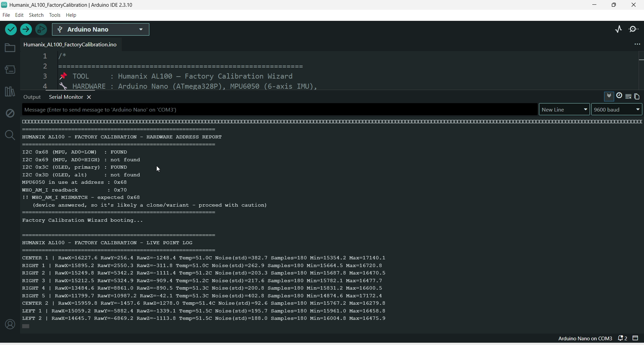Minimize the Arduino IDE window
Image resolution: width=644 pixels, height=345 pixels.
[594, 5]
